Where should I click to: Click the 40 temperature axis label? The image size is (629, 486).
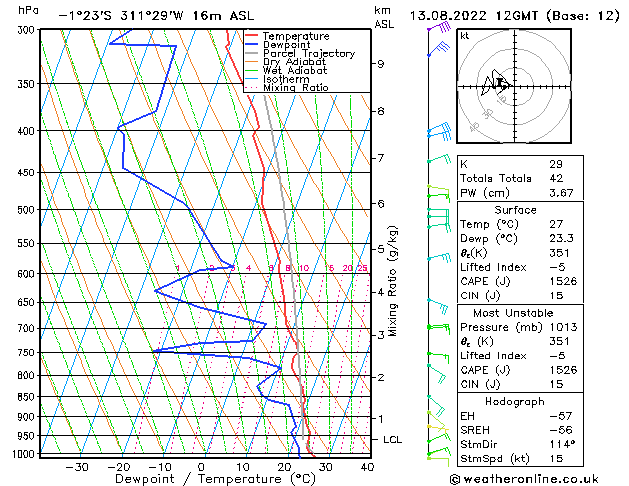coord(367,467)
